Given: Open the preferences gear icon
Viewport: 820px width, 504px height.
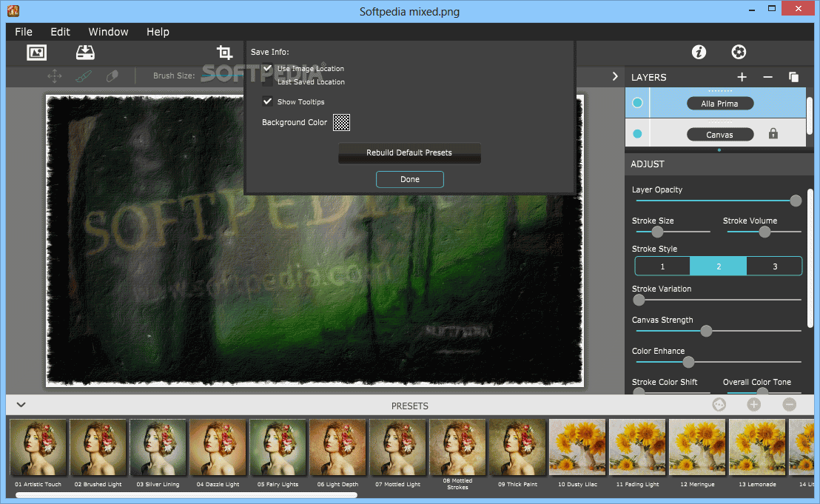Looking at the screenshot, I should coord(739,52).
